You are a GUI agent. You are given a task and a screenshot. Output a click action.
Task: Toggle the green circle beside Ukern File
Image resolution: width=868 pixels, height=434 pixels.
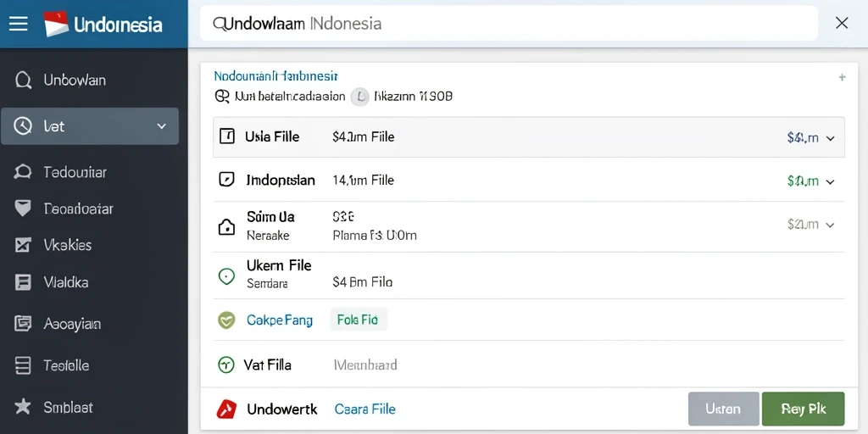coord(226,276)
